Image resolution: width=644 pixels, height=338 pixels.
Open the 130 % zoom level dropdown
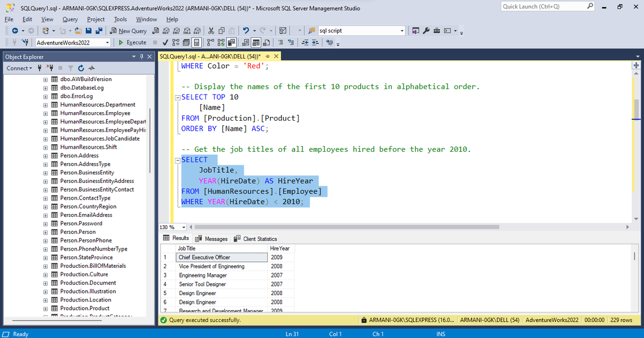tap(184, 227)
